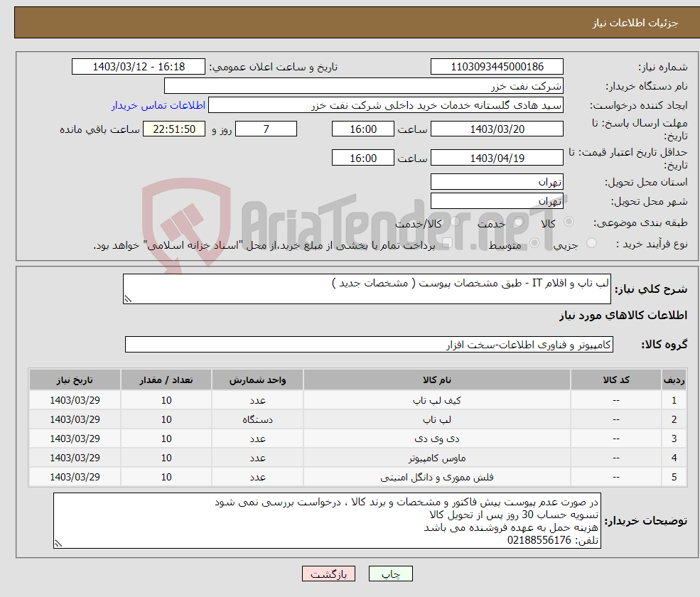Click the دستگاه unit cell in row 2
The height and width of the screenshot is (597, 700).
[257, 419]
